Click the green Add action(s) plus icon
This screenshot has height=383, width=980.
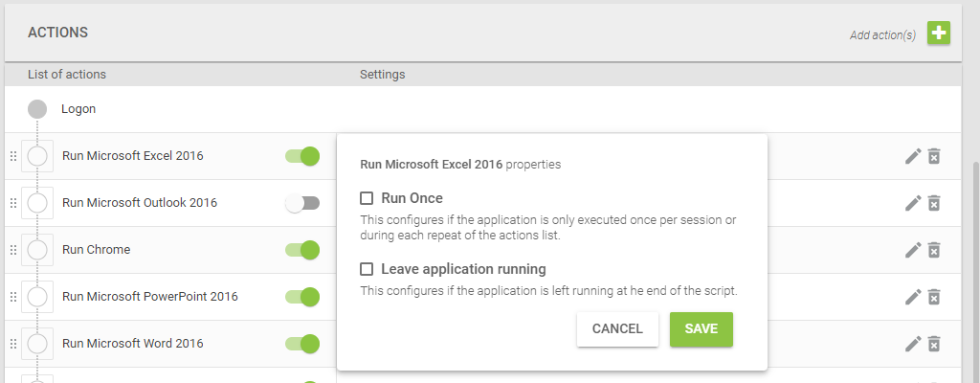coord(938,33)
